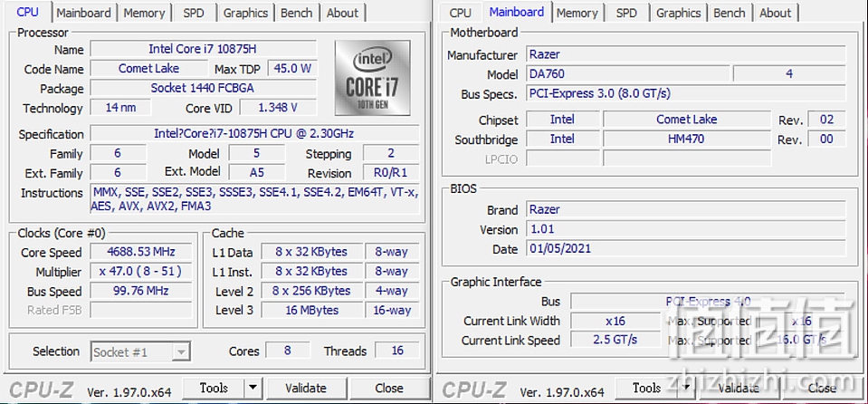868x404 pixels.
Task: Click the Tools button in right window
Action: click(x=646, y=388)
